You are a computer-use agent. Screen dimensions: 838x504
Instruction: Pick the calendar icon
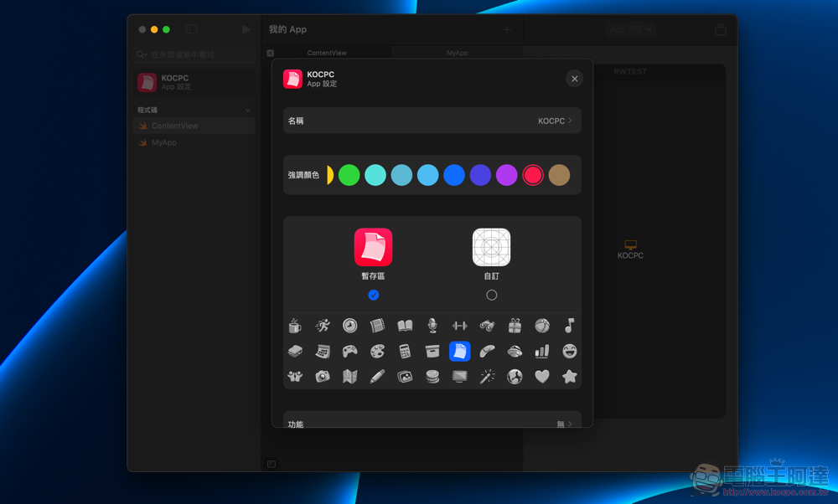click(323, 352)
